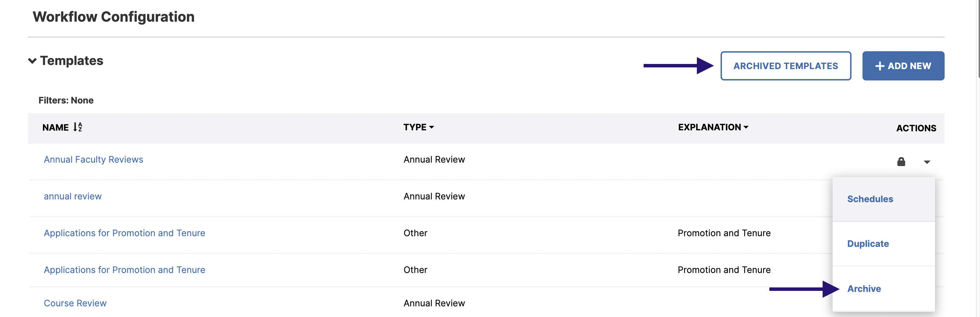Click the Actions column header
The height and width of the screenshot is (317, 980).
916,128
